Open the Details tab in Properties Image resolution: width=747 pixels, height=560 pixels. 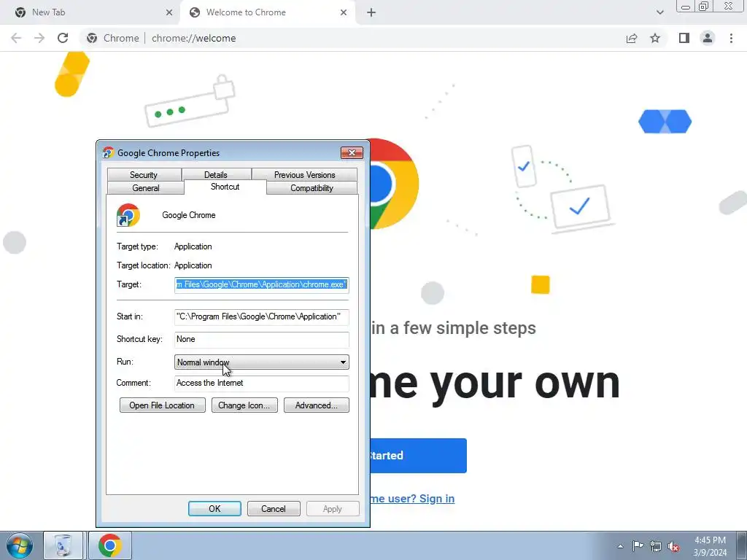tap(216, 175)
